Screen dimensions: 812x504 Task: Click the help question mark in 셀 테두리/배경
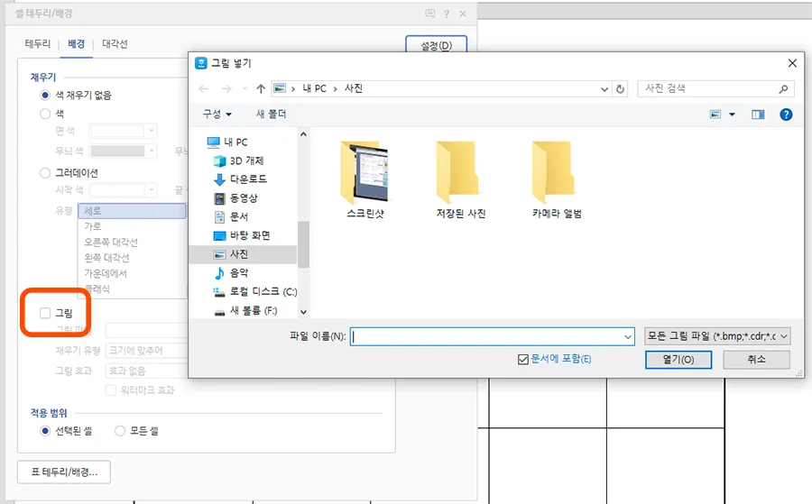coord(447,14)
